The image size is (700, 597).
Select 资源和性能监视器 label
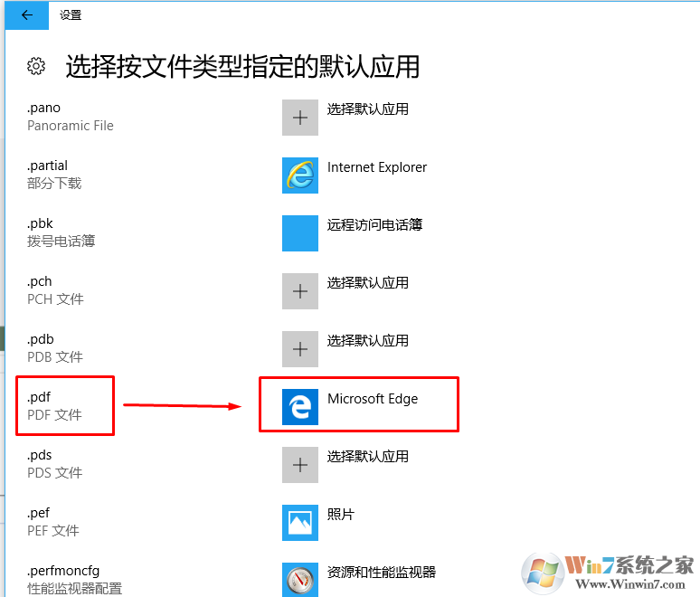[382, 572]
